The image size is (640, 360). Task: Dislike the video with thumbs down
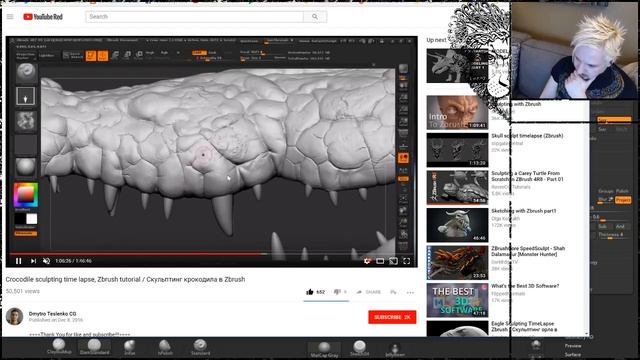[337, 292]
